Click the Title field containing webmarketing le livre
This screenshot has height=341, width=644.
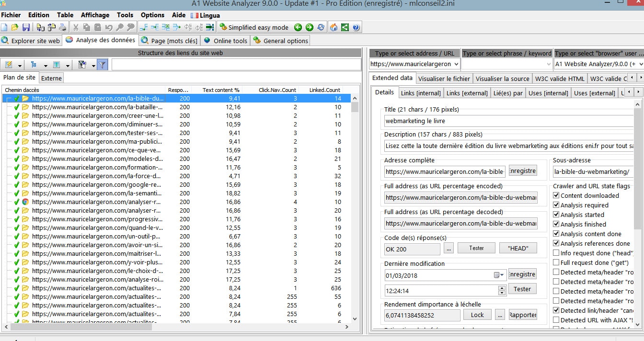pyautogui.click(x=509, y=121)
